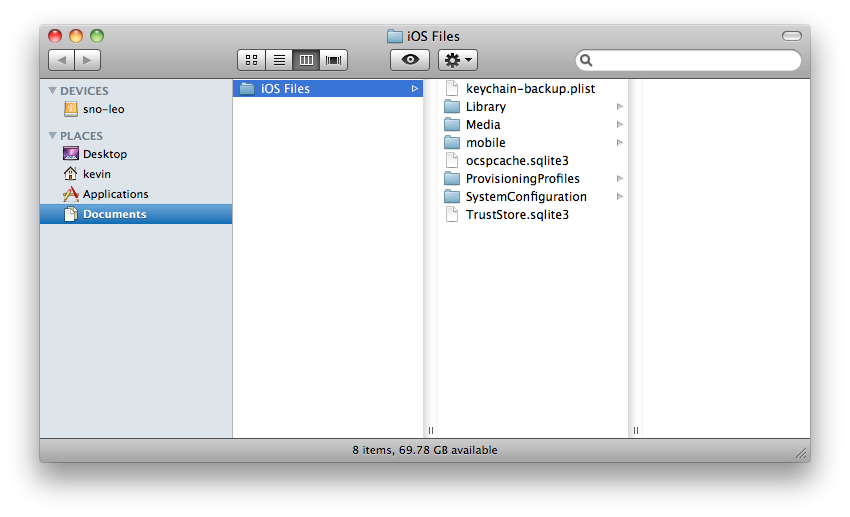
Task: Open Applications from the sidebar
Action: coord(136,194)
